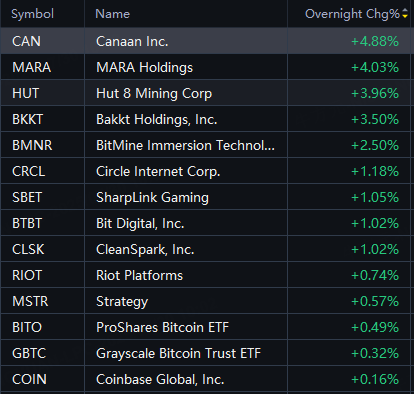Click the Overnight Chg% header text

352,14
